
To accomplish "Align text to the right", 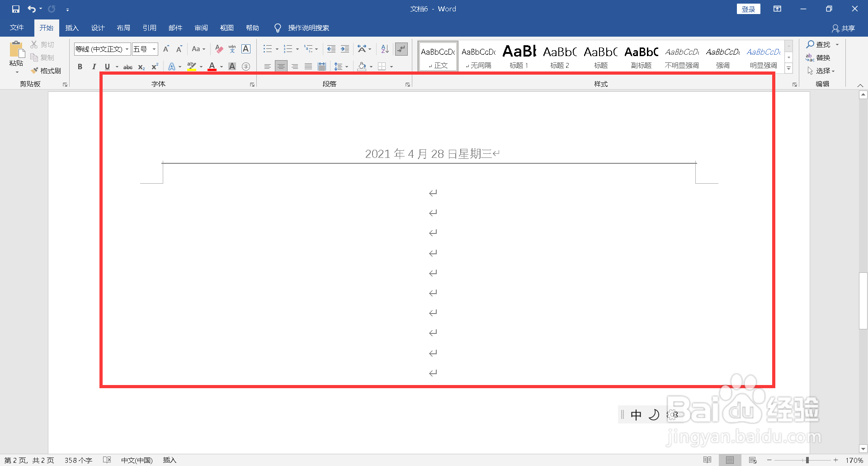I will tap(295, 67).
